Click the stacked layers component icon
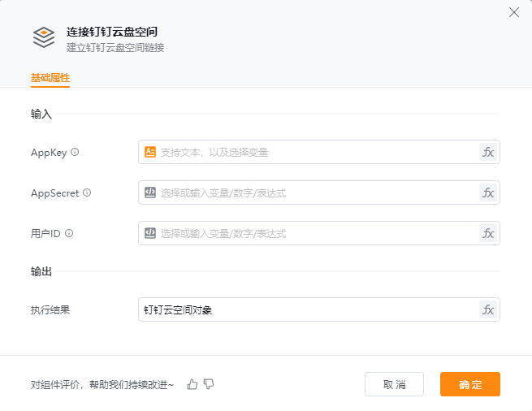532x411 pixels. click(x=44, y=37)
